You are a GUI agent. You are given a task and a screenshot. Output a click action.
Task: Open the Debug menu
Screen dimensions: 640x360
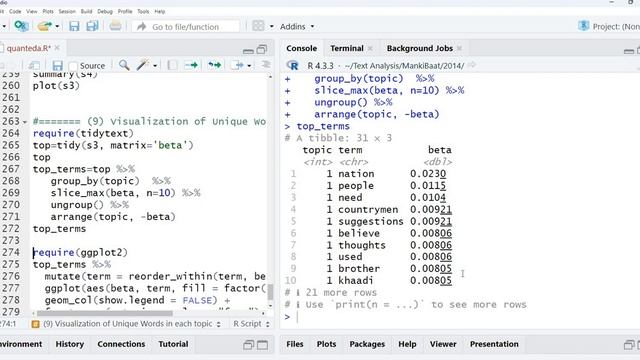click(105, 11)
